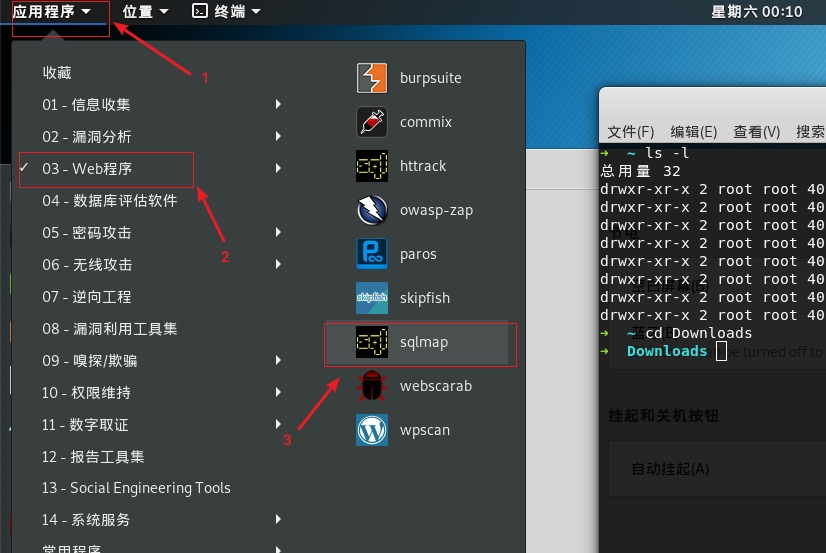Select 08 - 漏洞利用工具集 category
This screenshot has width=826, height=553.
click(x=110, y=329)
